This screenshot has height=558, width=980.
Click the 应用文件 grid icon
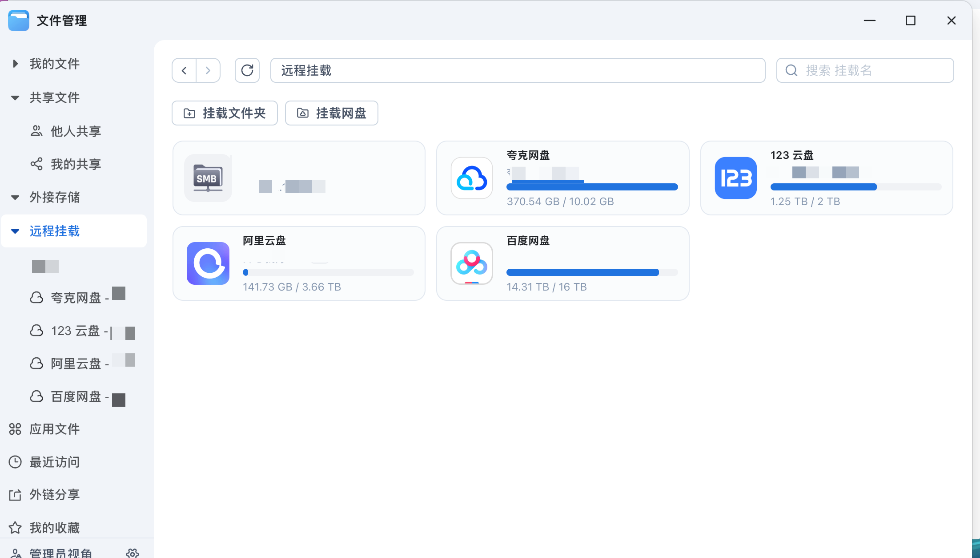pos(15,429)
